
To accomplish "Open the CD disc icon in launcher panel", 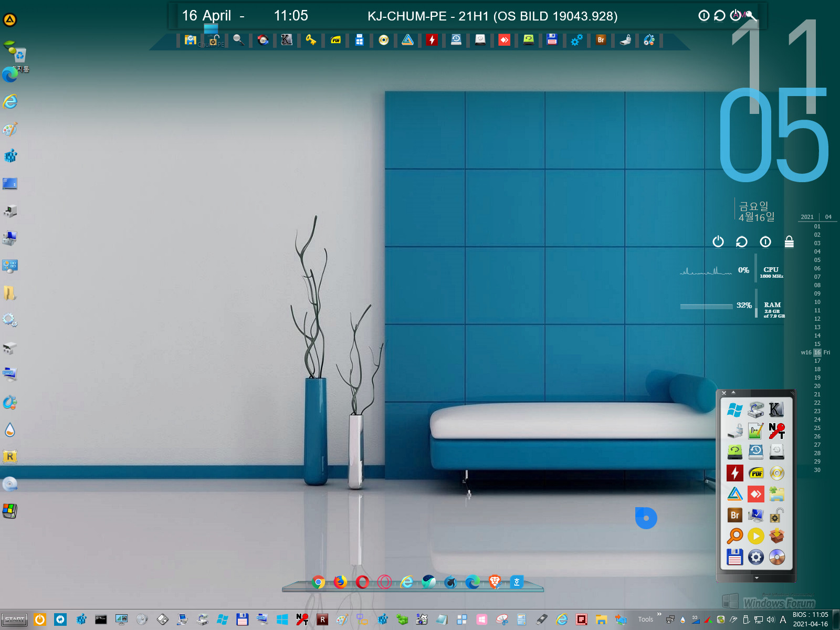I will pyautogui.click(x=776, y=557).
